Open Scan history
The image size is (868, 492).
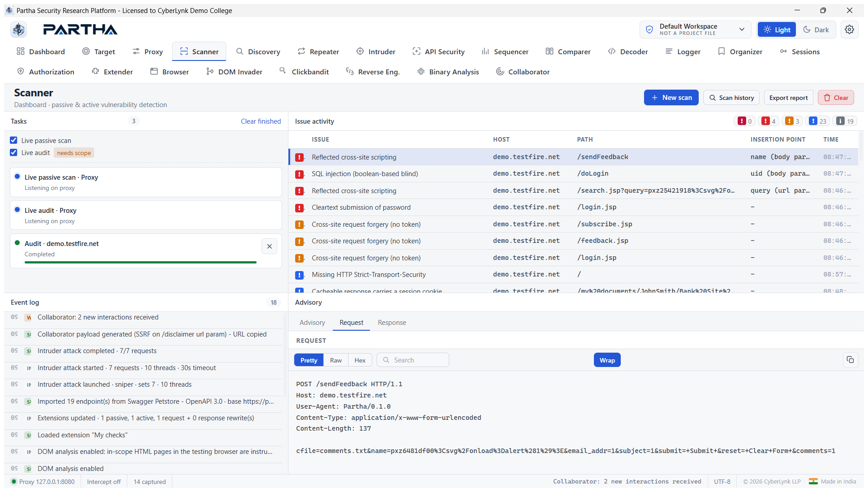731,98
